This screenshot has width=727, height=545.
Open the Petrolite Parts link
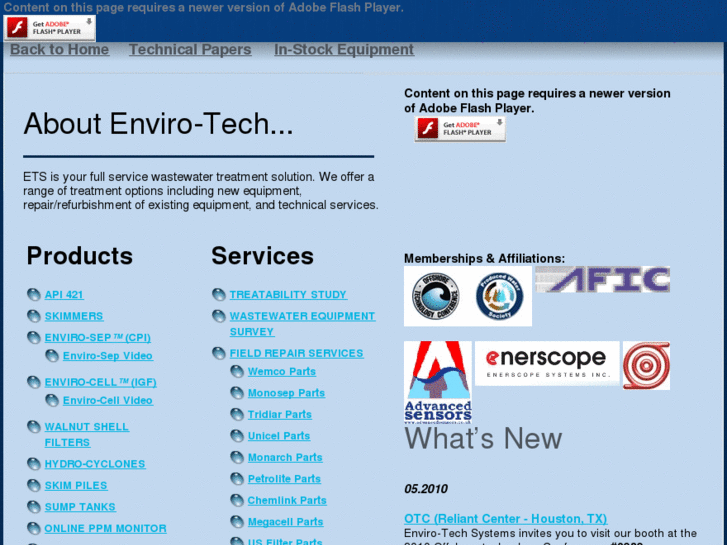284,479
